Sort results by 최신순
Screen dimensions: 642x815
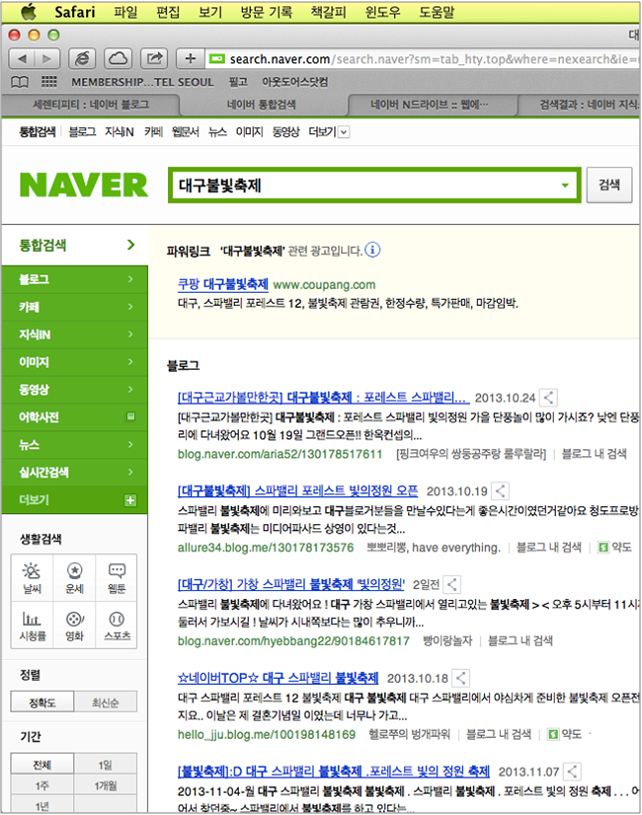(x=106, y=703)
